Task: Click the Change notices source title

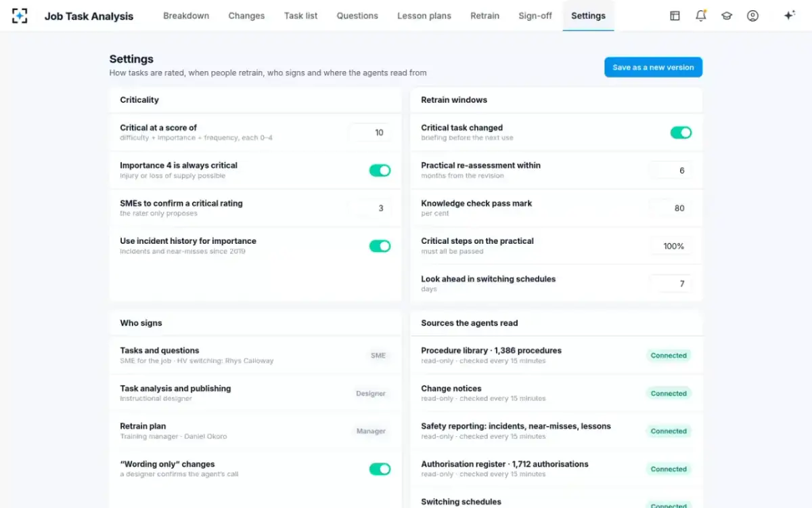Action: (451, 389)
